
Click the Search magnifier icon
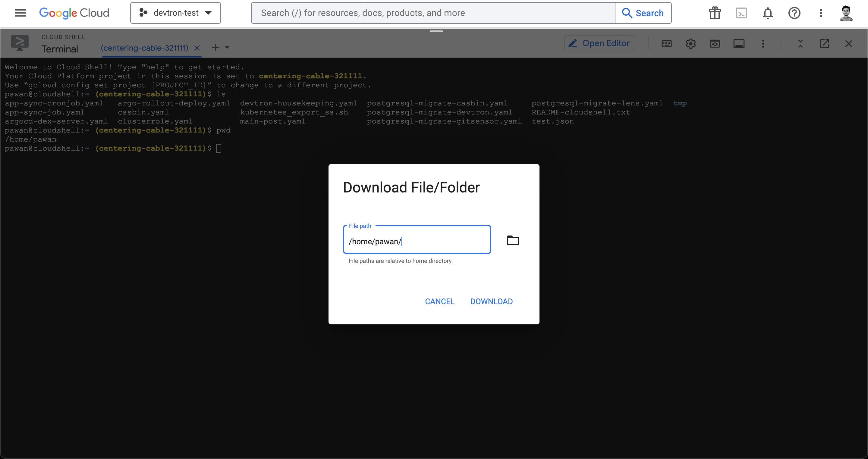627,13
